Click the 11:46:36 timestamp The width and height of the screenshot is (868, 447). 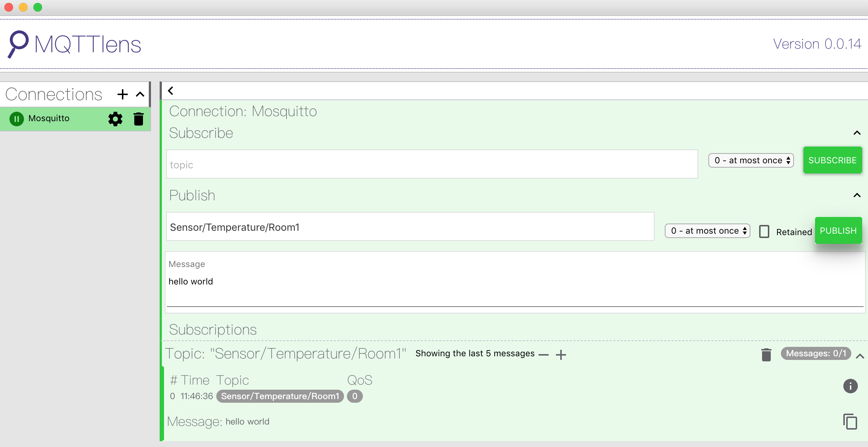197,396
